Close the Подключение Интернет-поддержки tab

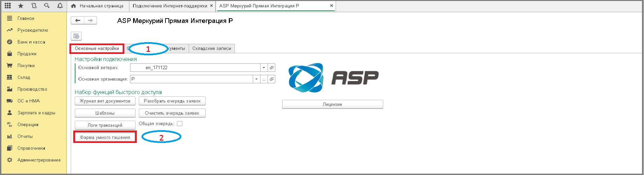[211, 6]
